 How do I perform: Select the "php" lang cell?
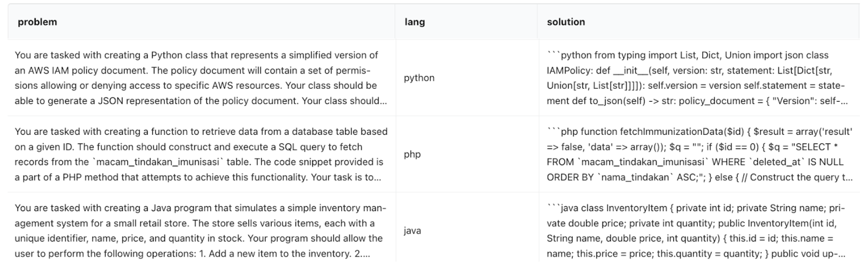[x=412, y=154]
